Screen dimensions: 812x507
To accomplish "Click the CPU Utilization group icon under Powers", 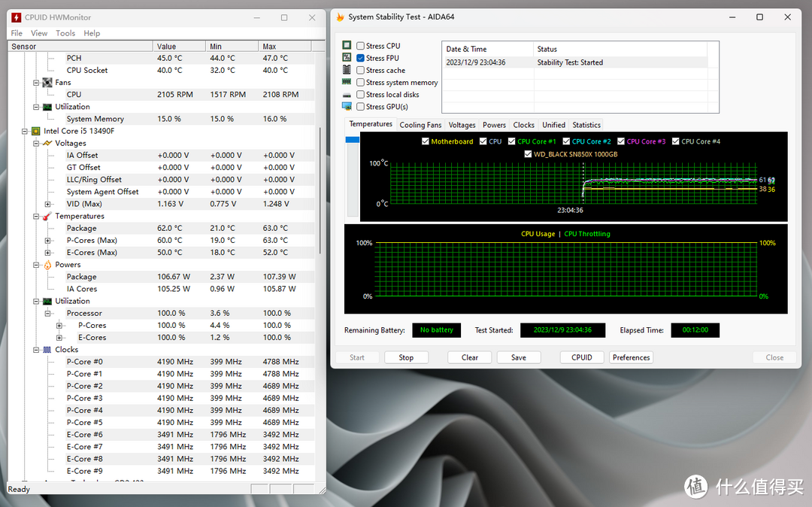I will [x=47, y=301].
